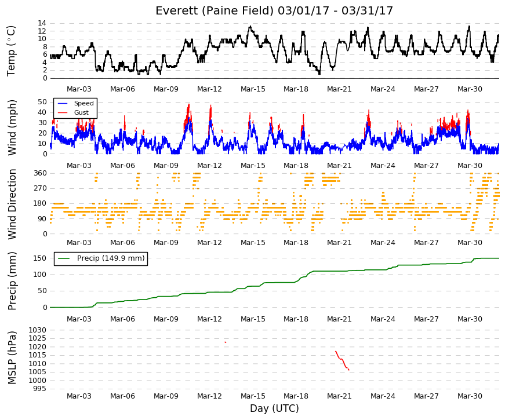Click the 1030 tick on MSLP axis
Image resolution: width=505 pixels, height=420 pixels.
click(38, 330)
